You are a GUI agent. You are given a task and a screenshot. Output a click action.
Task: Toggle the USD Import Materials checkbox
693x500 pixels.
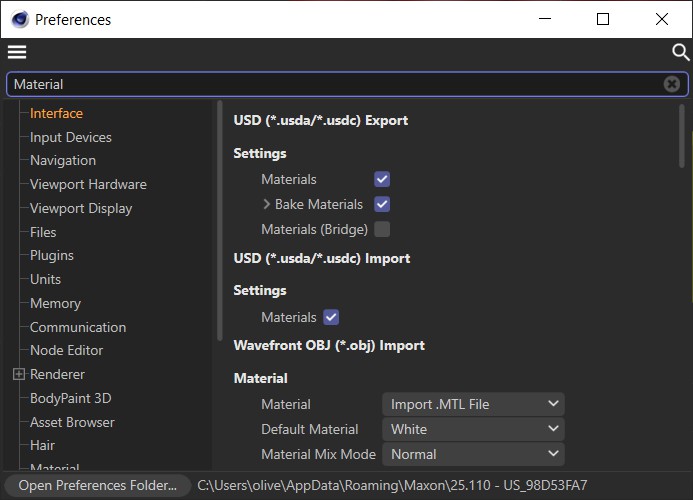331,317
